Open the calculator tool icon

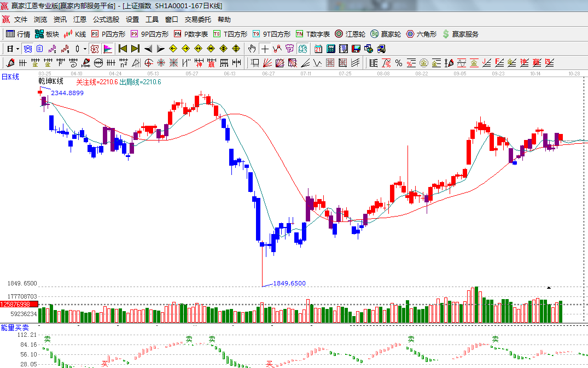click(x=330, y=49)
